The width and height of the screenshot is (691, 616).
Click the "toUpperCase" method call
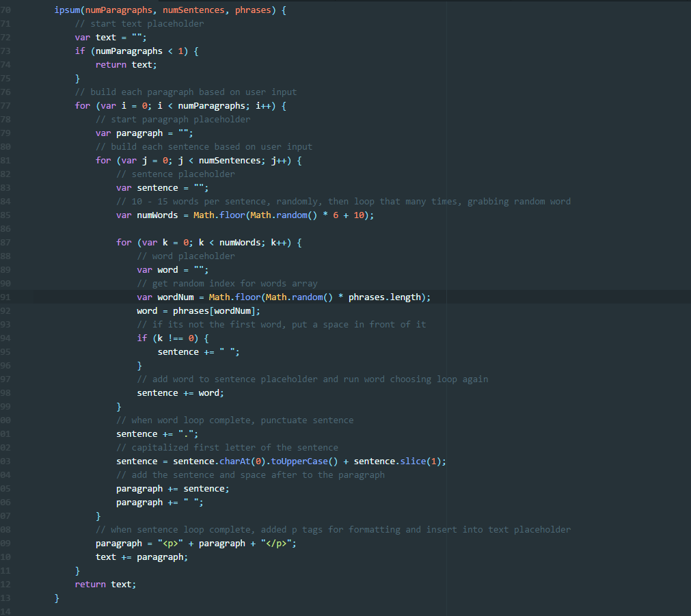tap(299, 461)
